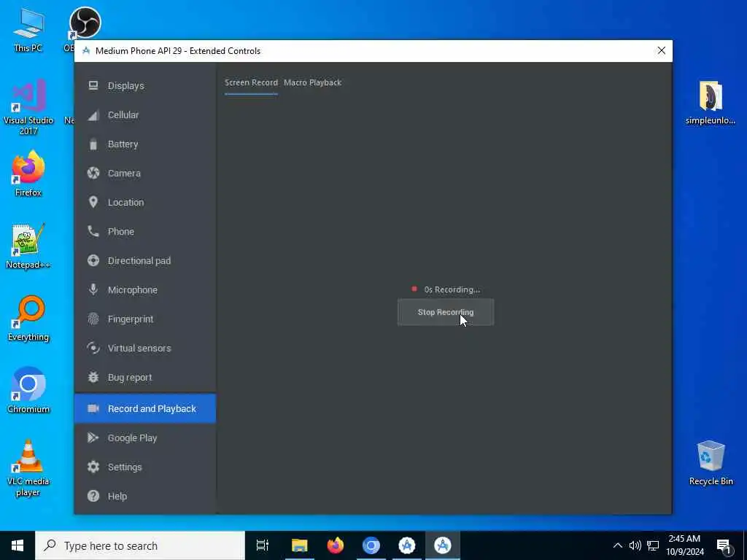747x560 pixels.
Task: Click the Record and Playback camcorder icon
Action: (93, 408)
